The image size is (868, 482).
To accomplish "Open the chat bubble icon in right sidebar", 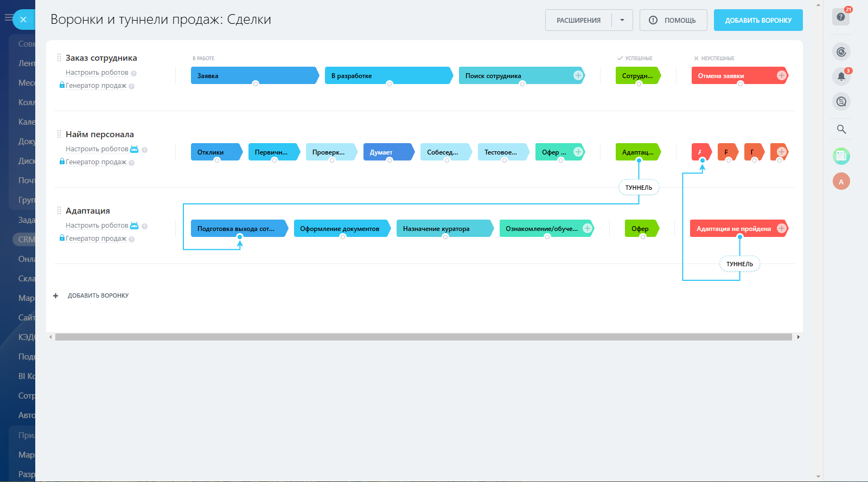I will point(841,101).
